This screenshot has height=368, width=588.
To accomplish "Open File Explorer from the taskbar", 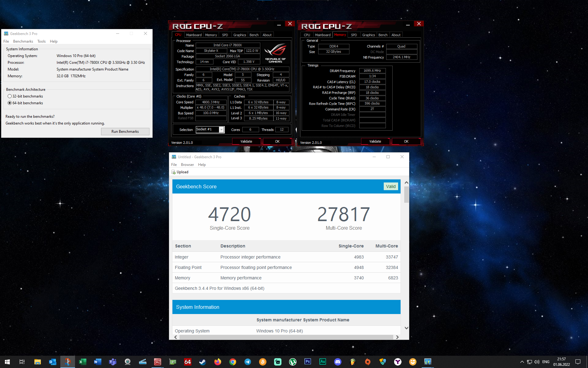I will click(37, 362).
